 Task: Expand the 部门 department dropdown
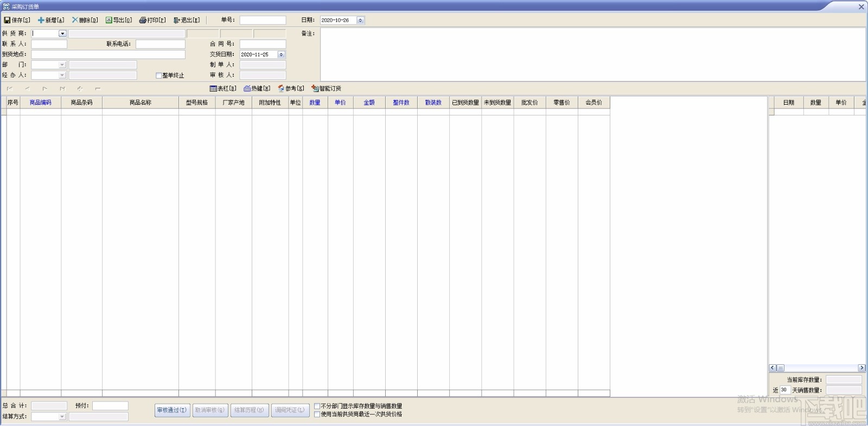click(62, 65)
